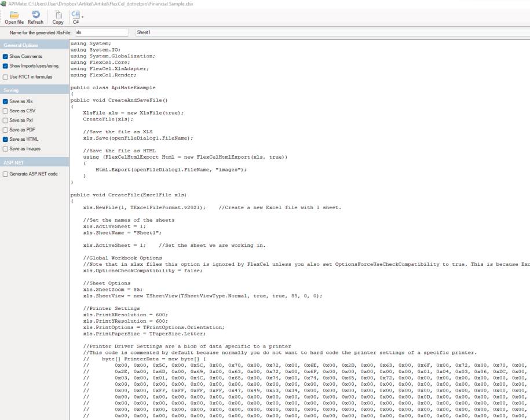Click the Copy toolbar icon

click(58, 15)
